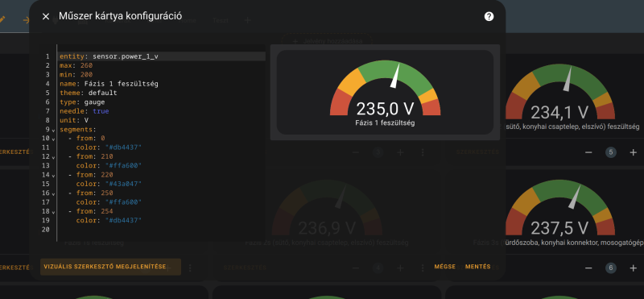This screenshot has height=299, width=644.
Task: Select the 237,5 V gauge card in dashboard
Action: (559, 212)
